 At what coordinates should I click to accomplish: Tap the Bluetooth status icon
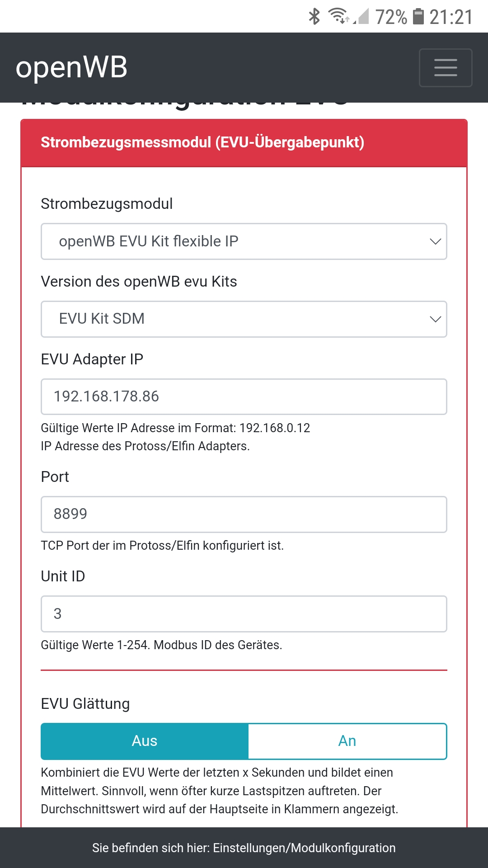point(314,17)
